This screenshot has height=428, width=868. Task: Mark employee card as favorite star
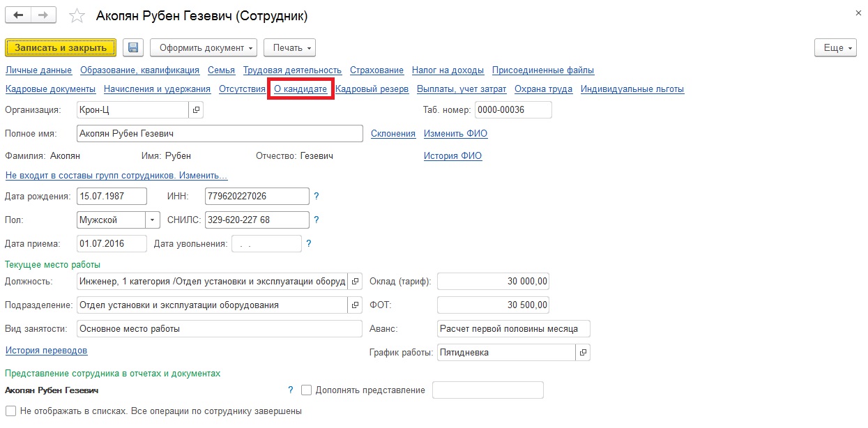tap(77, 16)
